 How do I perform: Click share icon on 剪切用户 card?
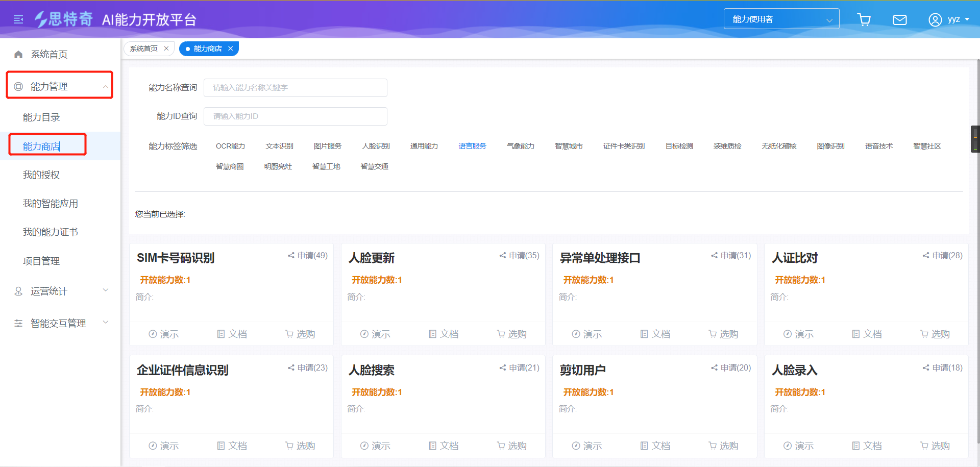pyautogui.click(x=714, y=367)
